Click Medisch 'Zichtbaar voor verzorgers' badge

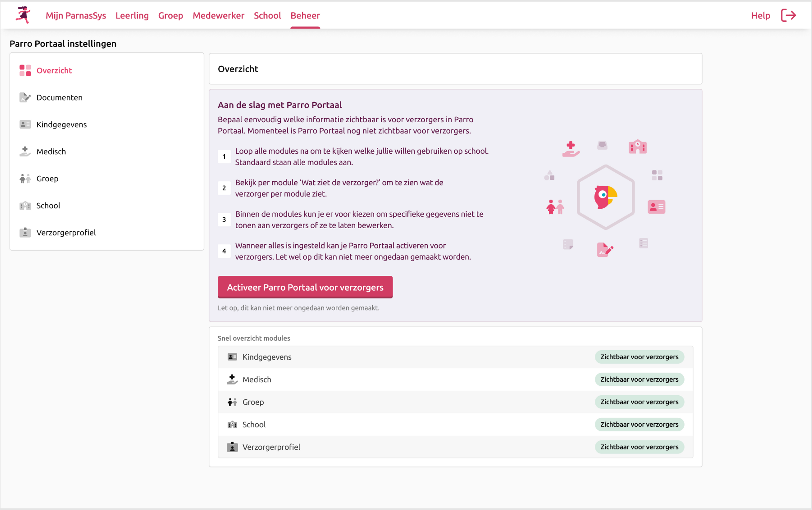639,379
